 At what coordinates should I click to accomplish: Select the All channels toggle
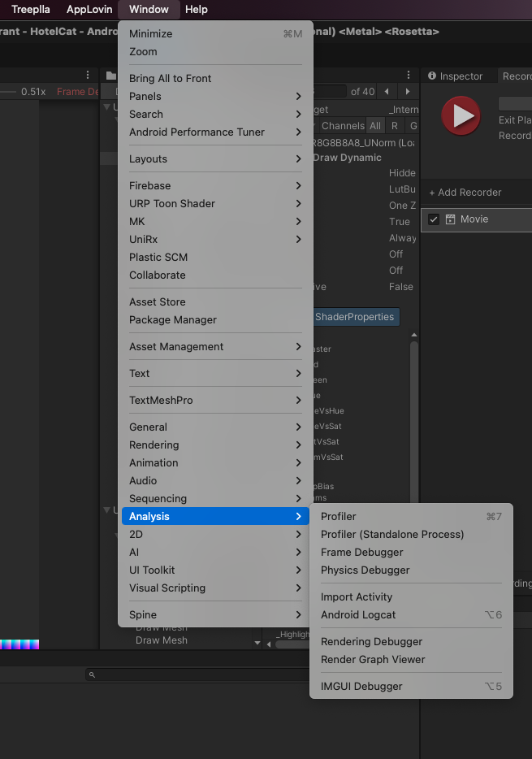(375, 126)
